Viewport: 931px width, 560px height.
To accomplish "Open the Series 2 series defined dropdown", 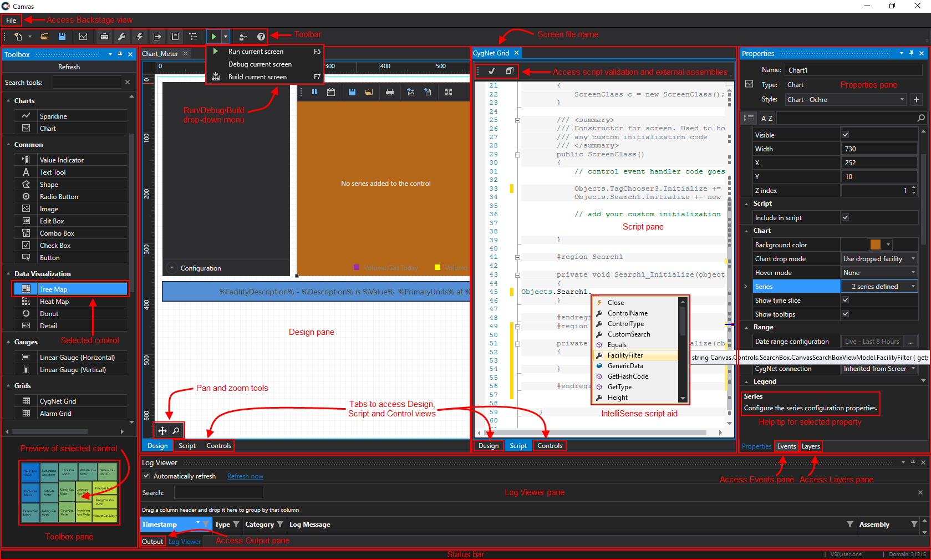I will click(879, 287).
